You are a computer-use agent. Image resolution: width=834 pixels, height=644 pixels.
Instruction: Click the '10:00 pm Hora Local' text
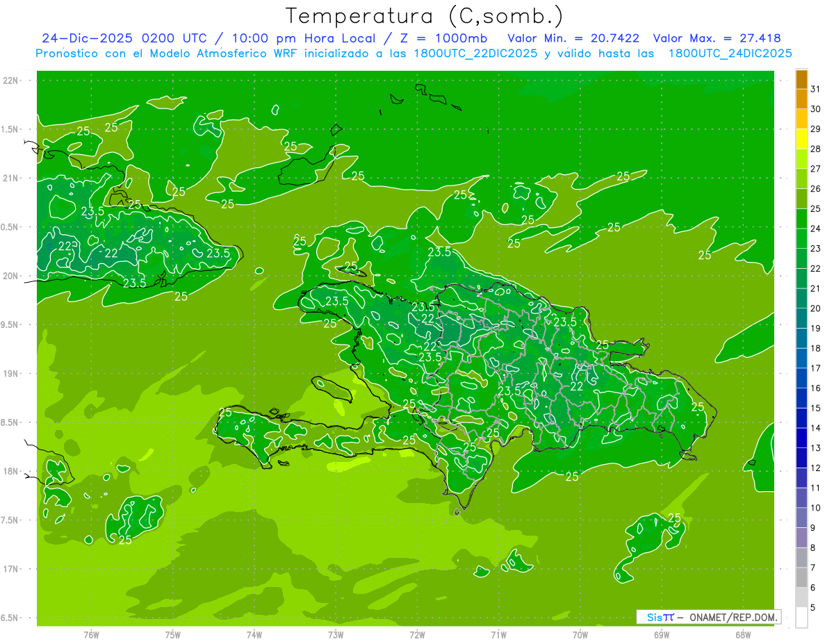pyautogui.click(x=303, y=38)
